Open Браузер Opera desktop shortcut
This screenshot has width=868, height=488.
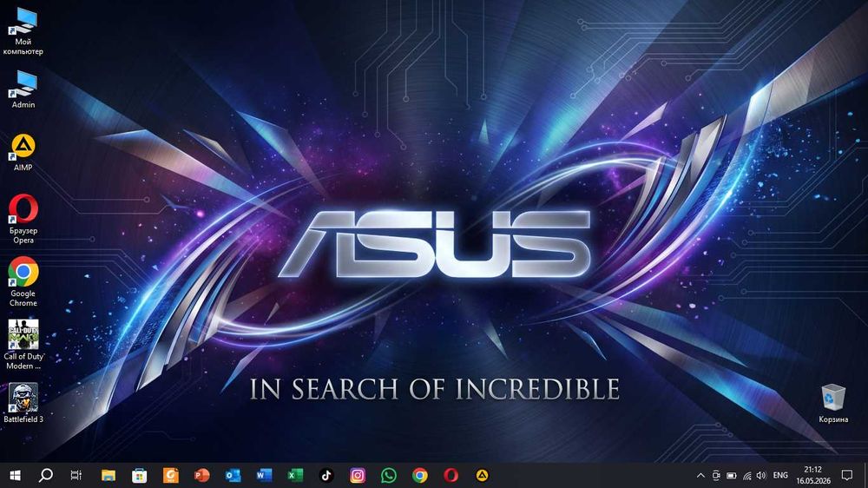point(23,219)
